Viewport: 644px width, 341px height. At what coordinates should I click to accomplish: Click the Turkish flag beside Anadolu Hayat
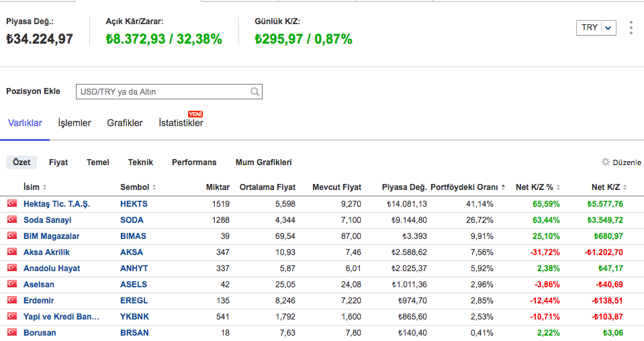[x=12, y=268]
